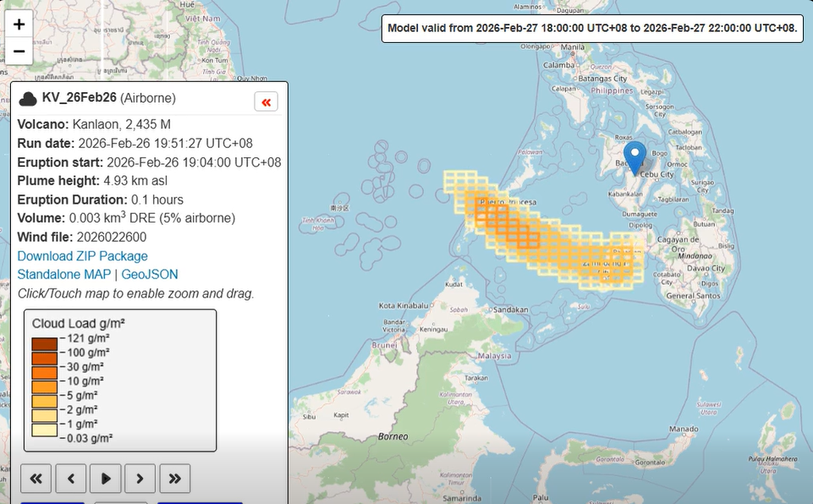Select the blue marker at Kanlaon volcano

(x=634, y=156)
